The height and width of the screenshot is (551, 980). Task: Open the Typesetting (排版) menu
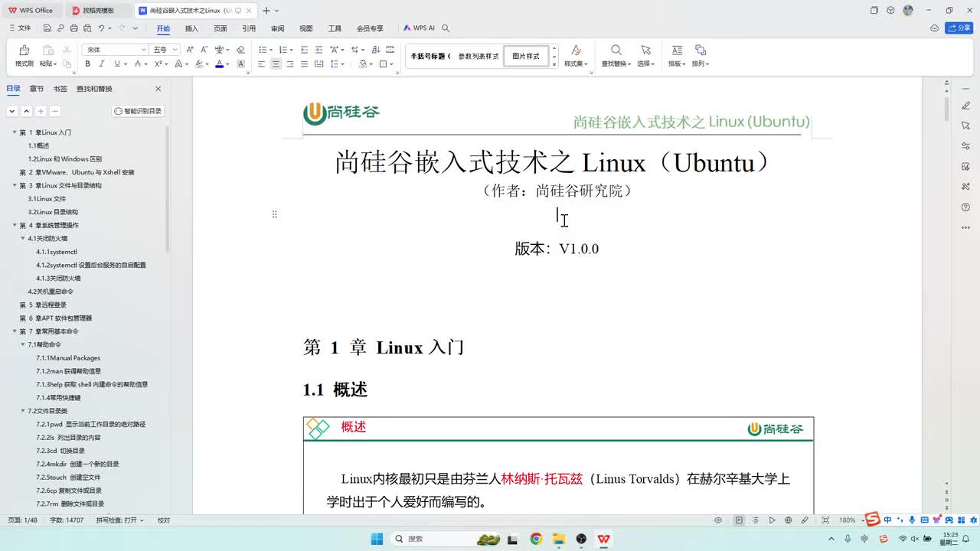[x=677, y=55]
